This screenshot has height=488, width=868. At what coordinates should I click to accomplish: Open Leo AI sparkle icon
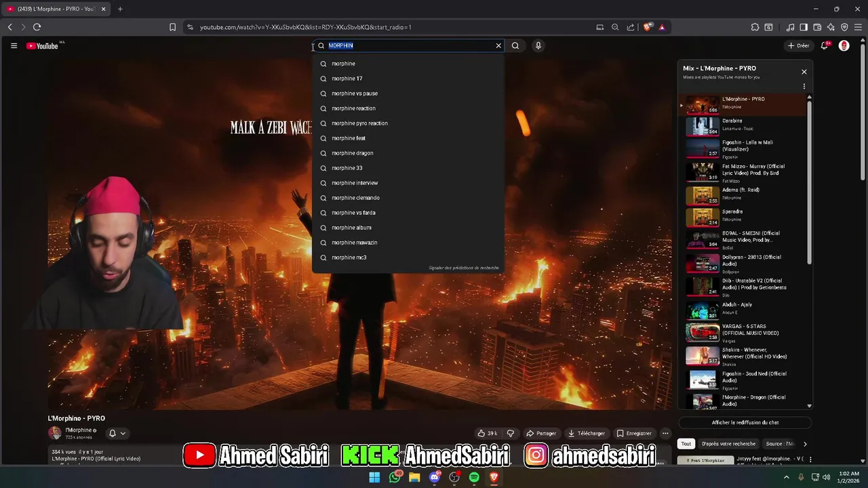point(831,27)
